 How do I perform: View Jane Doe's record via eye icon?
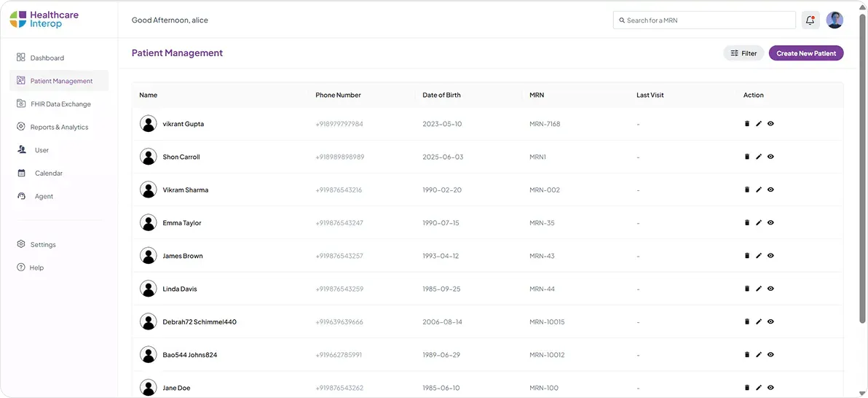click(770, 388)
